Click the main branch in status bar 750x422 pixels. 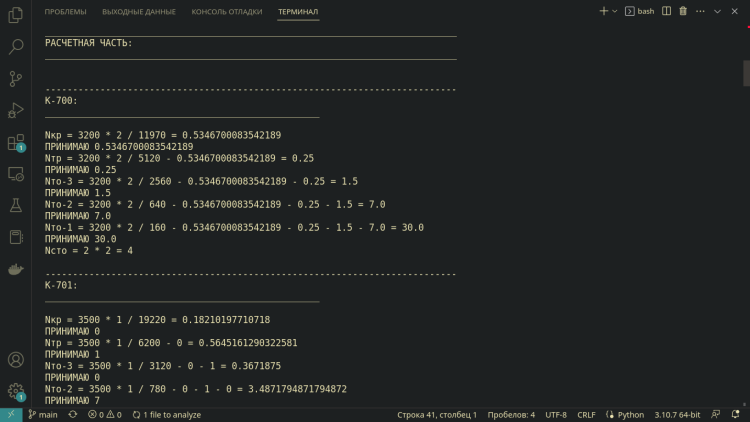pos(42,414)
